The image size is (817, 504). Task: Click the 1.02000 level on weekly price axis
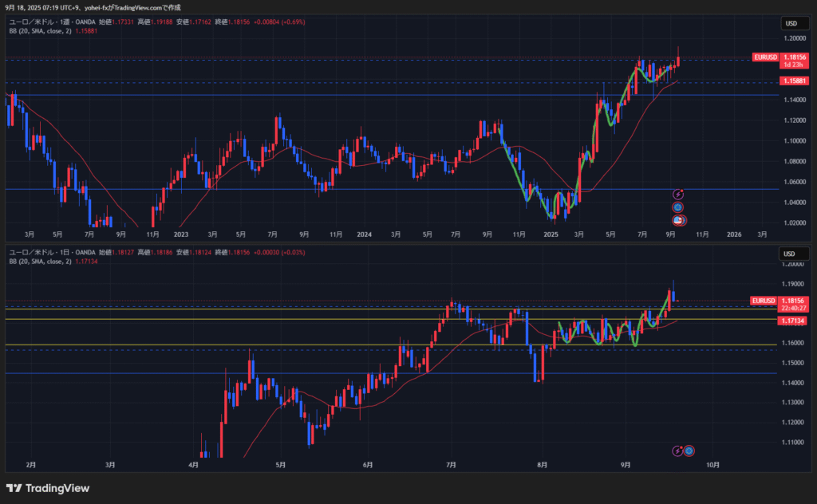795,222
